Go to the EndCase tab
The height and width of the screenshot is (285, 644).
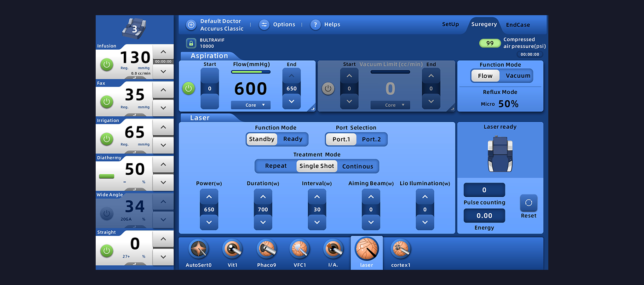point(518,25)
